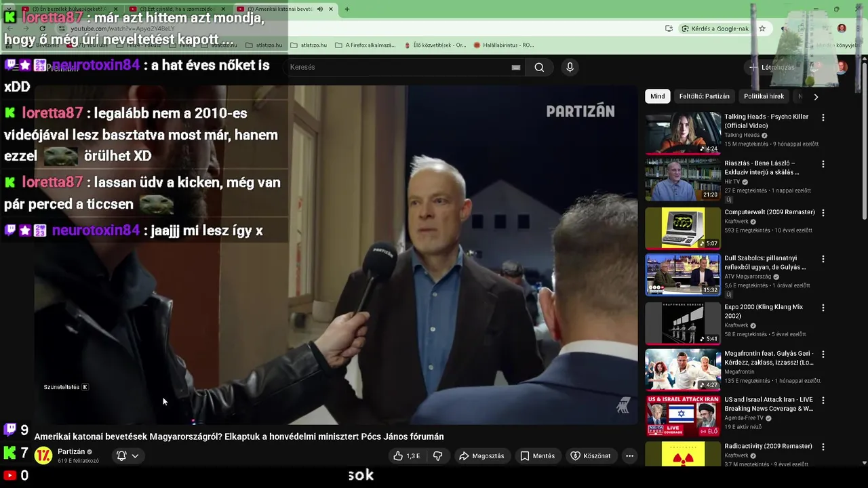868x488 pixels.
Task: Open Computerwelt (2009 Remaster) thumbnail
Action: coord(683,228)
